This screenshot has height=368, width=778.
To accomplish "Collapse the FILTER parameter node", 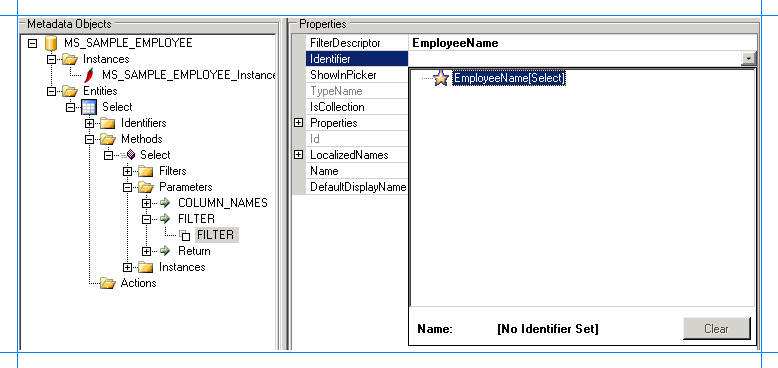I will [146, 219].
